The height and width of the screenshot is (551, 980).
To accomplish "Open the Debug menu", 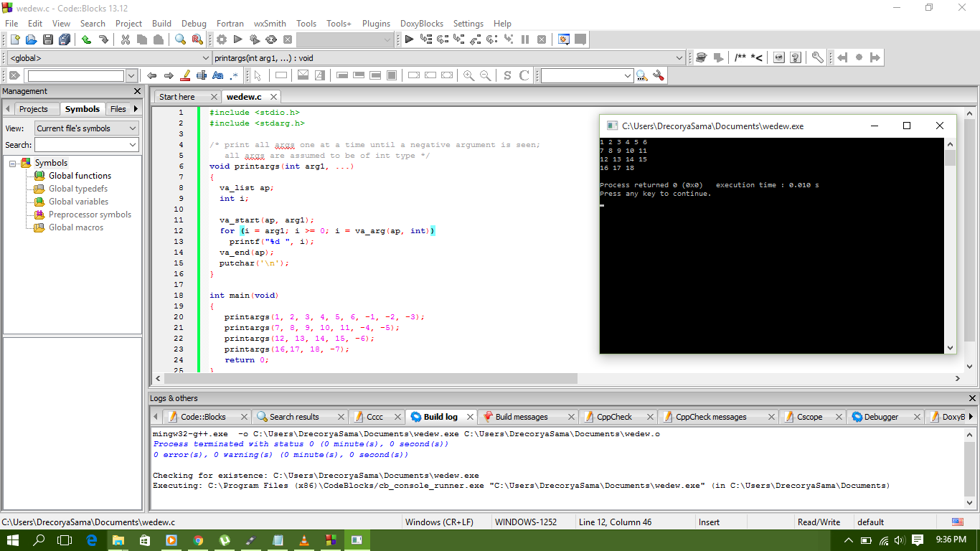I will click(194, 24).
